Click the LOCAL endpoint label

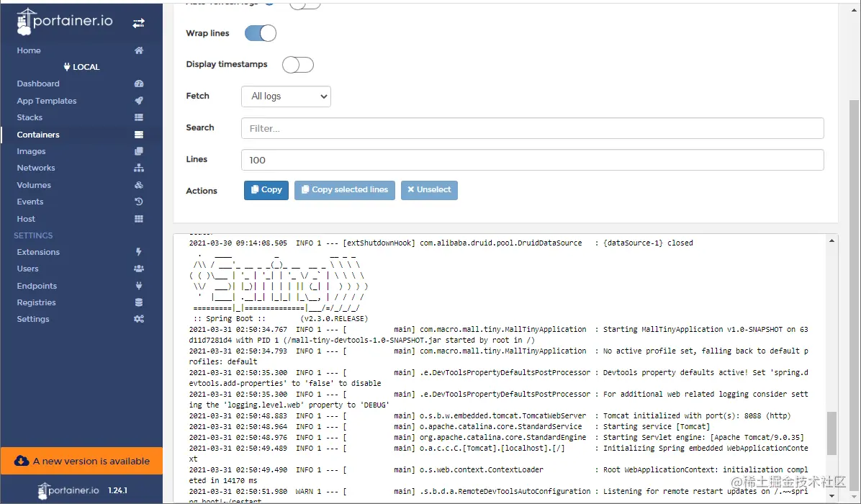click(x=86, y=67)
